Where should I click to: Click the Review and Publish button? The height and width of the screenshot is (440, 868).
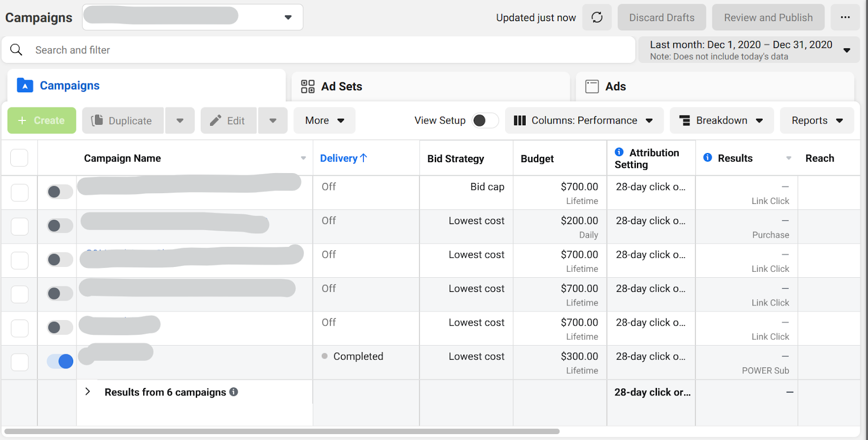pyautogui.click(x=768, y=17)
